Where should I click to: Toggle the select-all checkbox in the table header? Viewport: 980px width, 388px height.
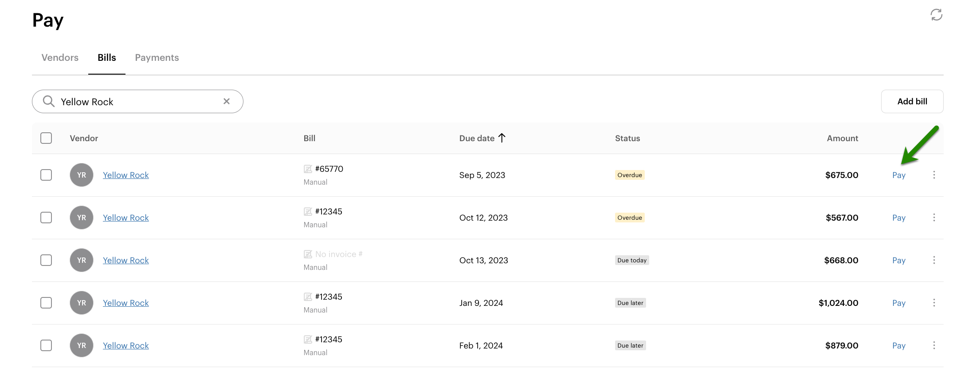46,138
